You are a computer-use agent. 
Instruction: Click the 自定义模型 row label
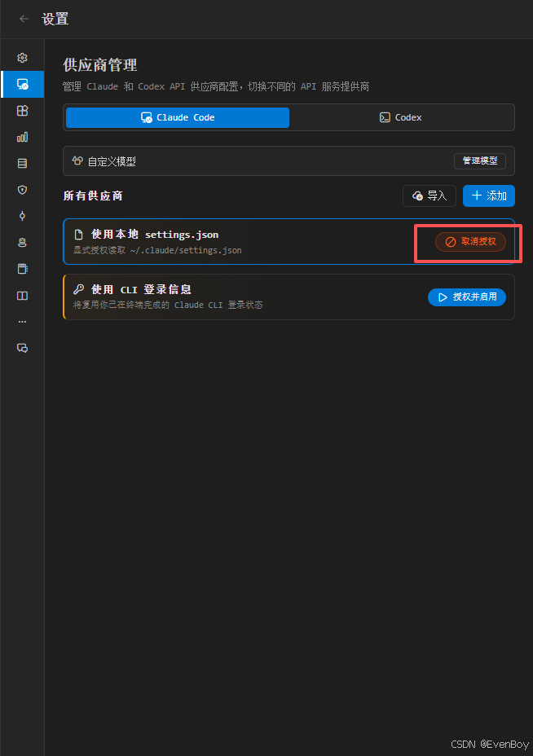[x=112, y=161]
